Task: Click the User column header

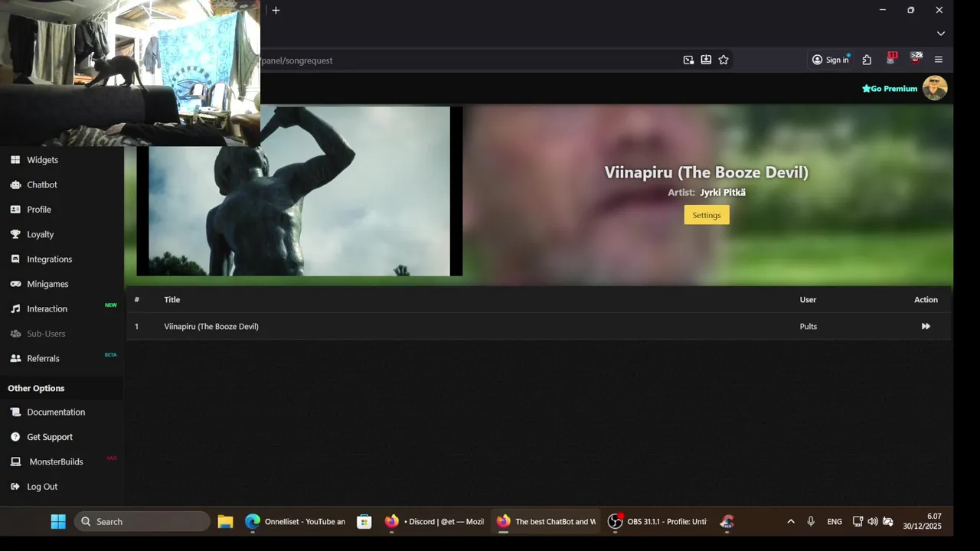Action: (808, 300)
